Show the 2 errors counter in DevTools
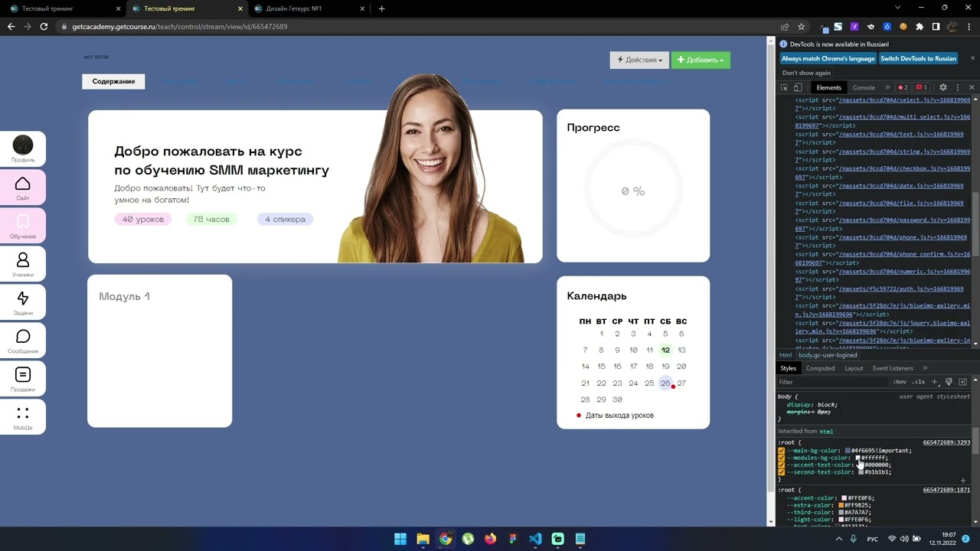Viewport: 980px width, 551px height. pyautogui.click(x=903, y=87)
